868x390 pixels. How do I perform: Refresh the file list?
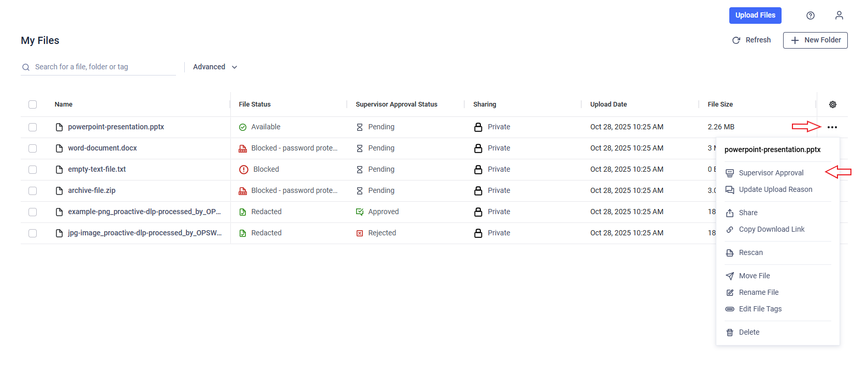[x=752, y=40]
